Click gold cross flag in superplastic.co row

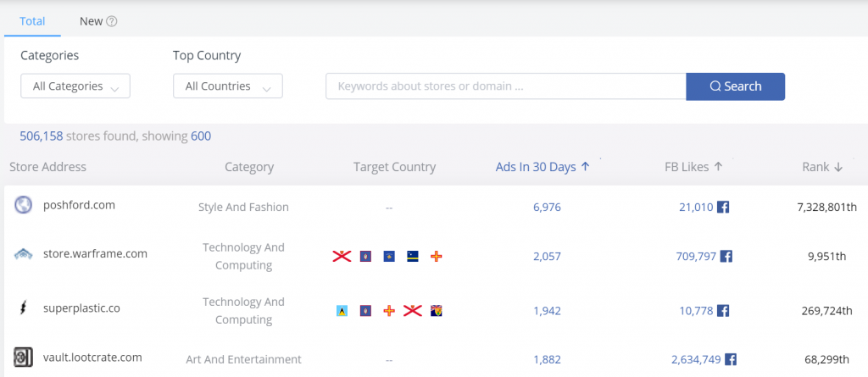pos(389,311)
